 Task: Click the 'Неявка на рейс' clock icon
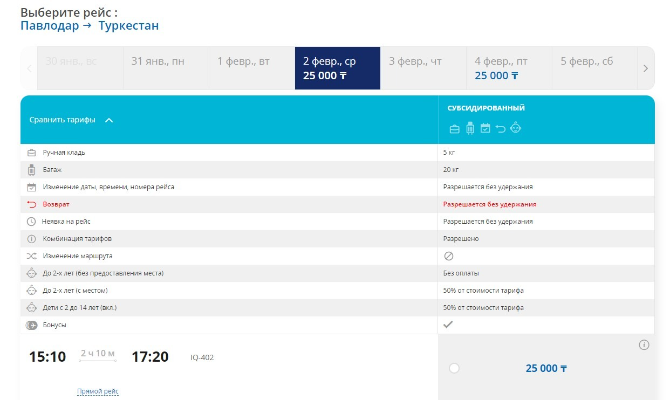(x=32, y=221)
